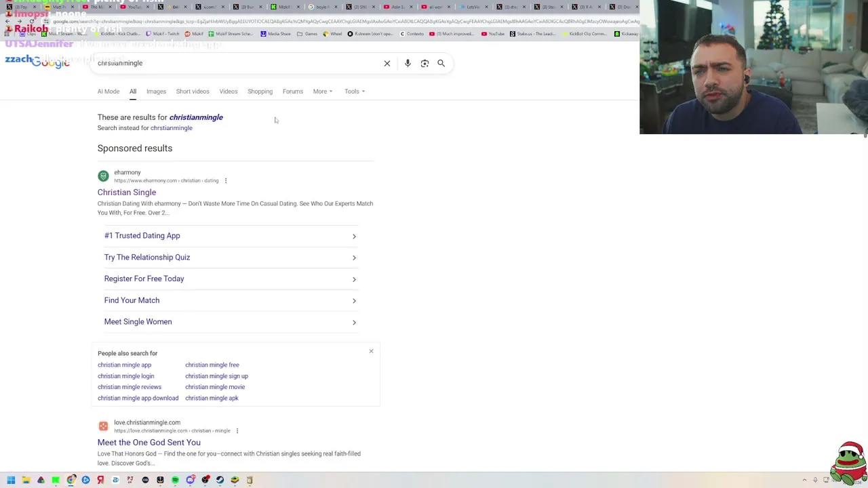Open the #1 Trusted Dating App sitelink
Screen dimensions: 868x488
[x=231, y=236]
